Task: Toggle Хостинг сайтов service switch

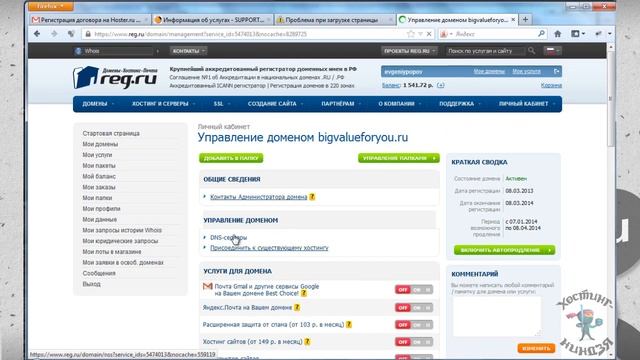Action: [x=413, y=342]
